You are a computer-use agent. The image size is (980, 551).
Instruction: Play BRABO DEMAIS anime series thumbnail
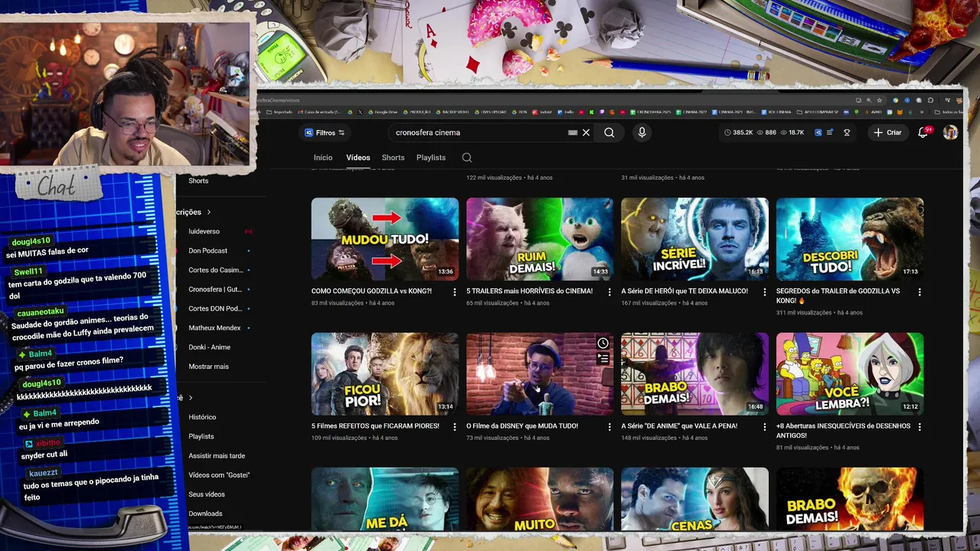[694, 373]
